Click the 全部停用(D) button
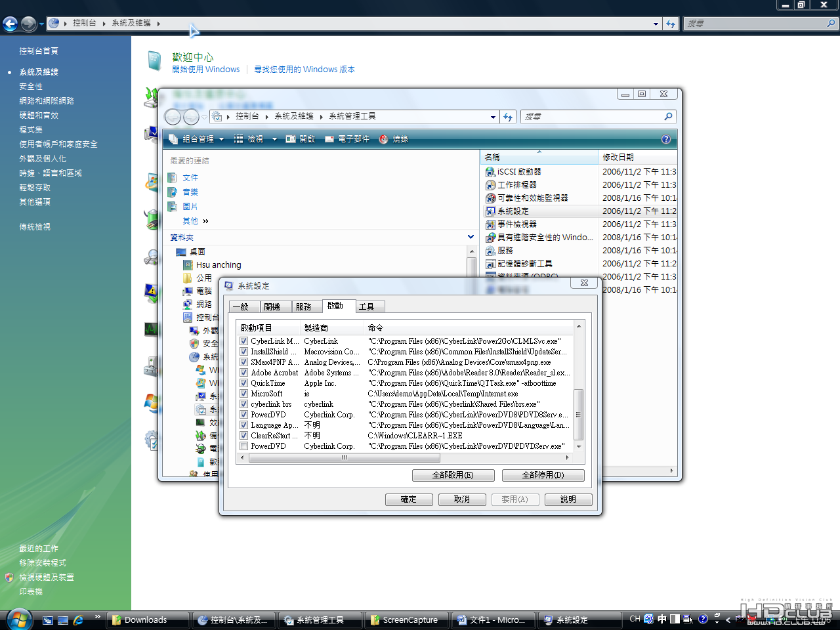The image size is (840, 630). [x=543, y=475]
